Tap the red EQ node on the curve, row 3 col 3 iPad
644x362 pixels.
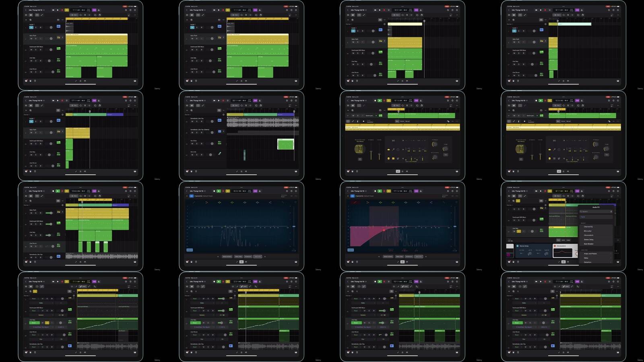pyautogui.click(x=384, y=230)
